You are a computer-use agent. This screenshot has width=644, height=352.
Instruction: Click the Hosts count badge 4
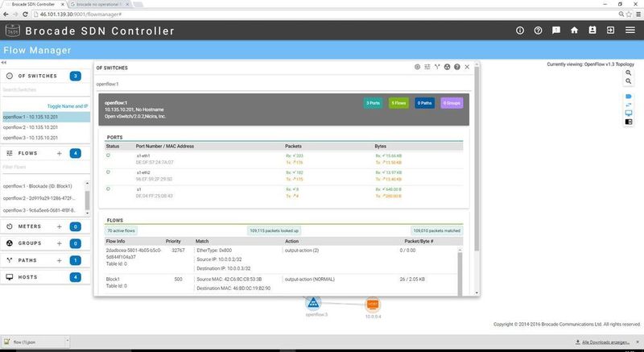tap(75, 277)
